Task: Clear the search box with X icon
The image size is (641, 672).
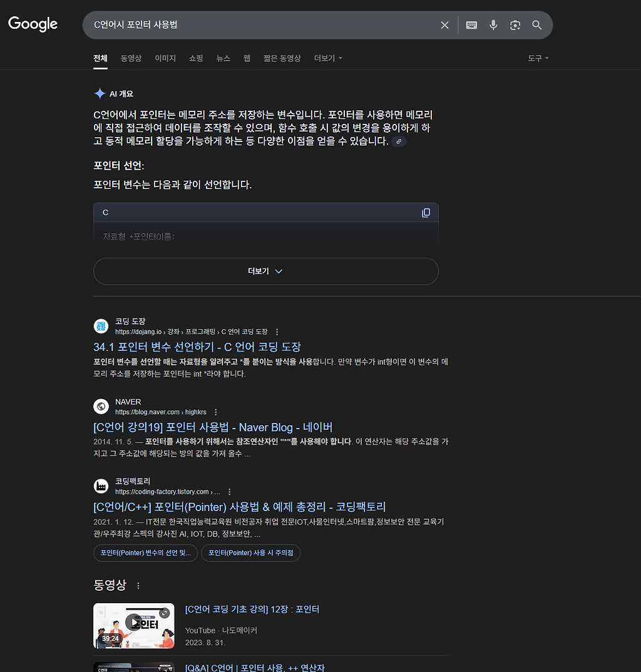Action: tap(444, 25)
